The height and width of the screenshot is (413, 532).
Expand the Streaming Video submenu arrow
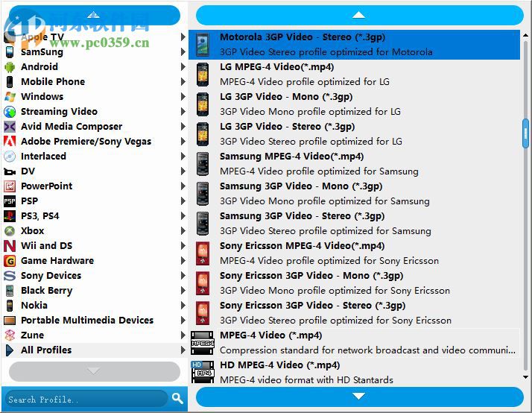click(x=183, y=112)
